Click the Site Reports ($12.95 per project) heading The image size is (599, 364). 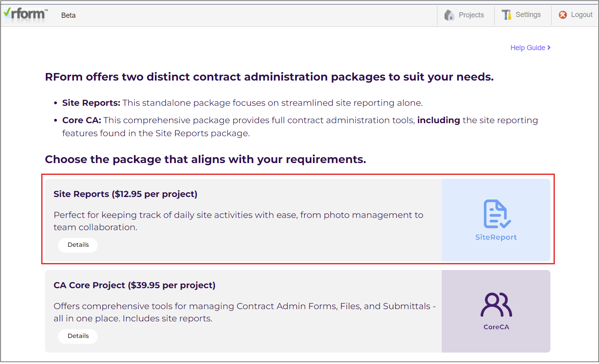pos(125,194)
